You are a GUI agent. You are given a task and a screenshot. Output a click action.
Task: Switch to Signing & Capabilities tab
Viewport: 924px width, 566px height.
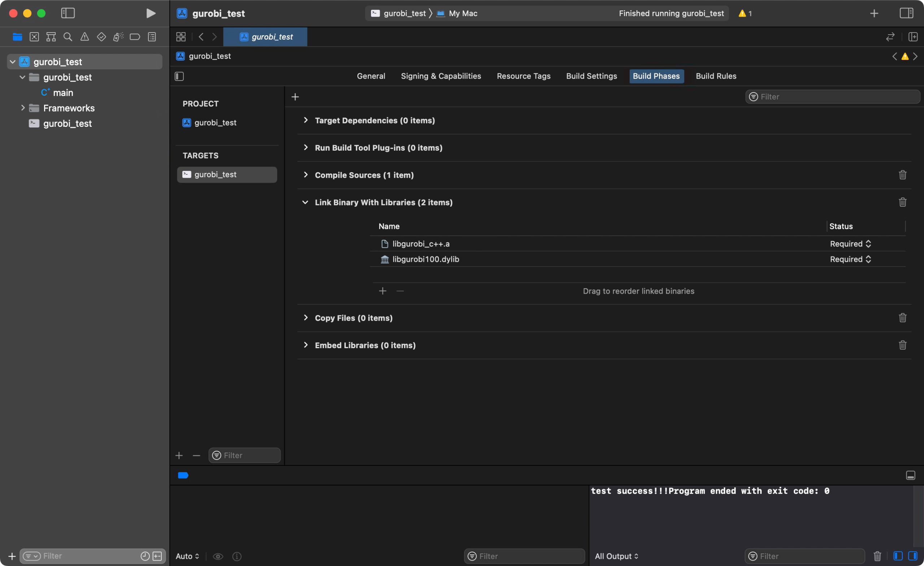tap(441, 76)
